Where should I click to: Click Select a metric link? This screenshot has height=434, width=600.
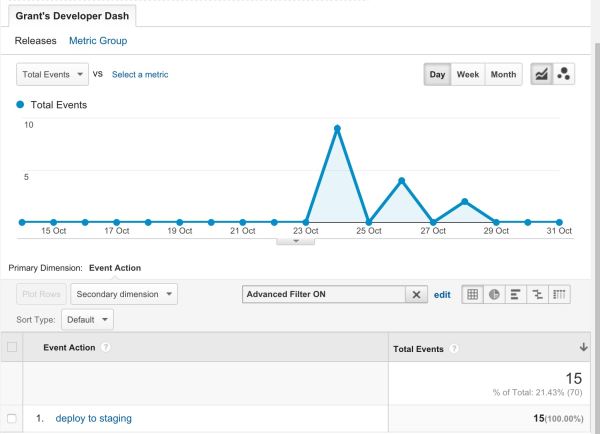140,75
